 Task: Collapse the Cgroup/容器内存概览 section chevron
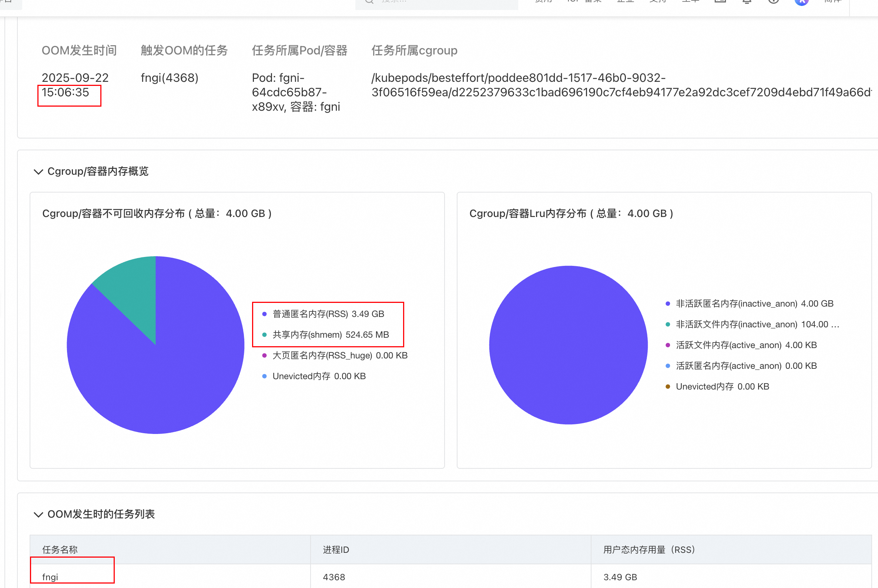point(38,172)
